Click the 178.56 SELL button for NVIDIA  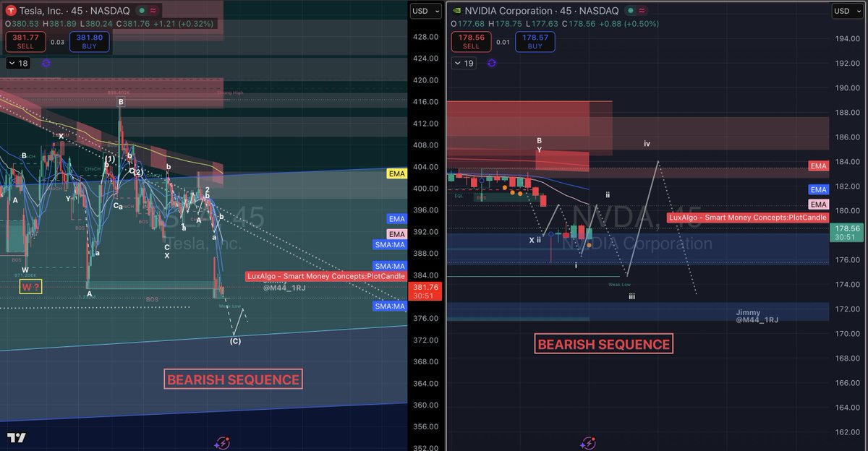(x=471, y=41)
